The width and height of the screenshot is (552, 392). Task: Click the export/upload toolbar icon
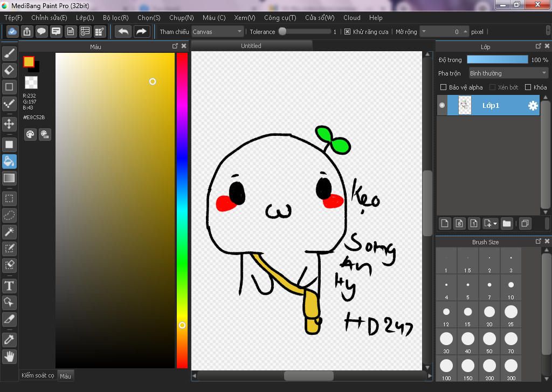pyautogui.click(x=27, y=32)
